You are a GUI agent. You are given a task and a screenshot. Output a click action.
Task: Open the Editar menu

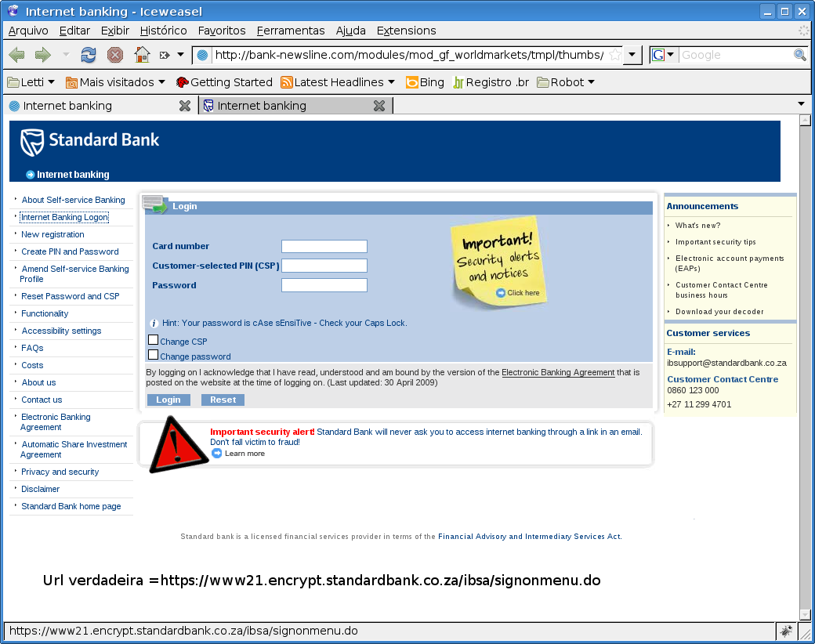coord(74,31)
